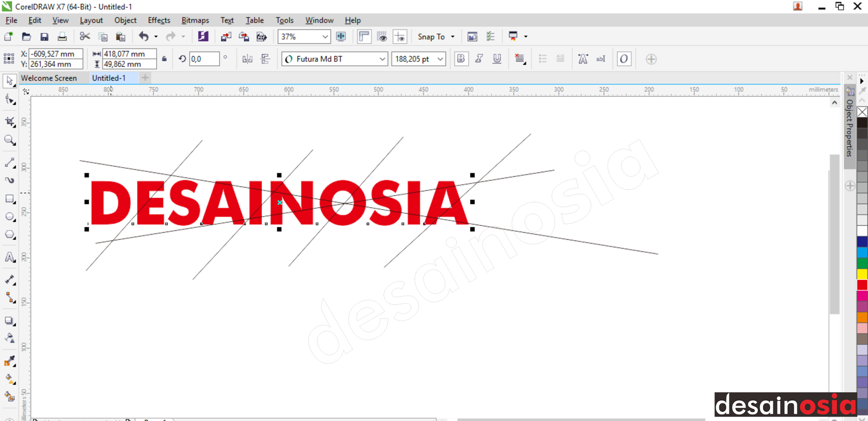Click the Undo arrow icon
This screenshot has height=421, width=868.
[144, 36]
